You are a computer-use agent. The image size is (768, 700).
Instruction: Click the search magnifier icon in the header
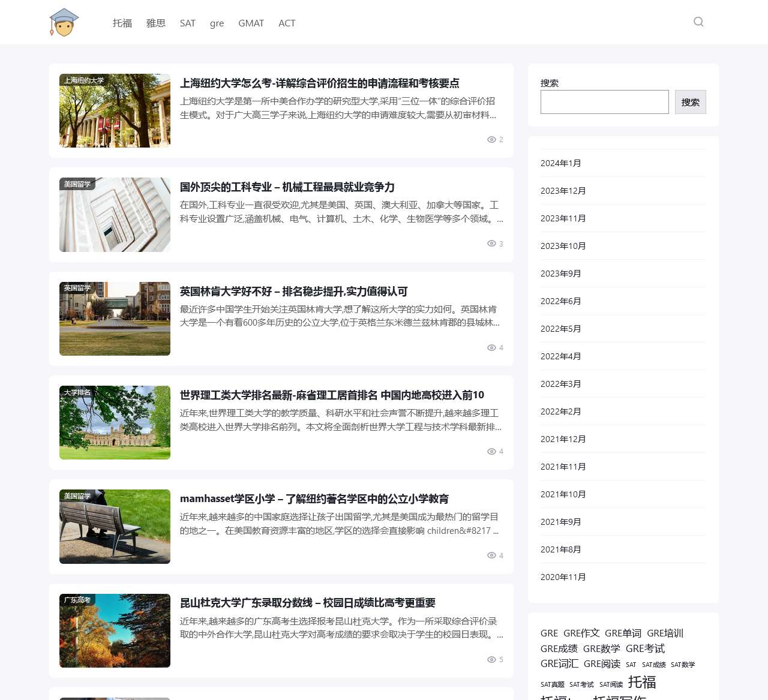tap(698, 22)
